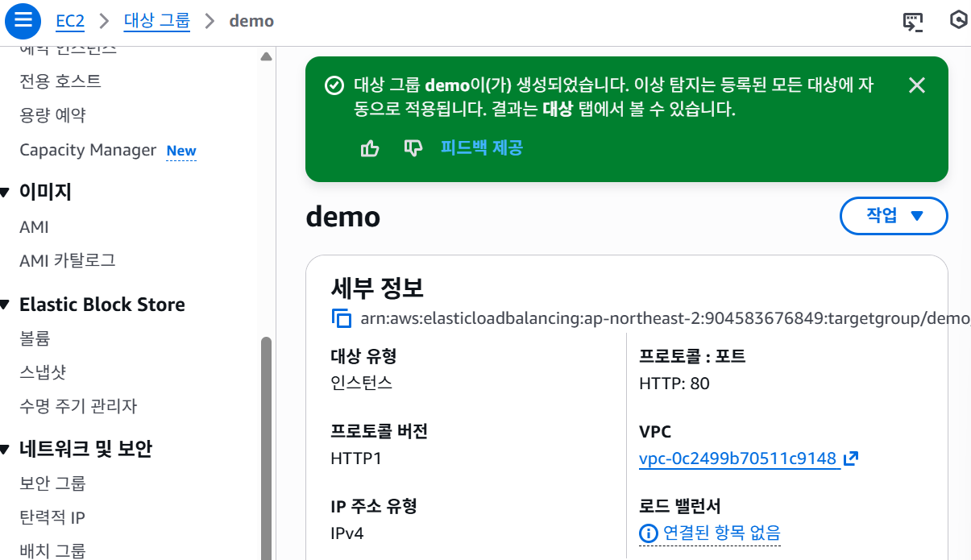
Task: Click the arn:aws:elasticloadbalancing ARN text
Action: pyautogui.click(x=665, y=318)
